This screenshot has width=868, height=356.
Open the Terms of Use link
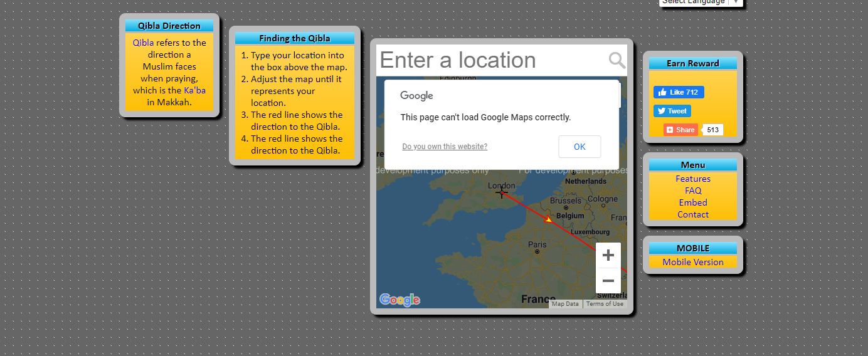tap(605, 304)
